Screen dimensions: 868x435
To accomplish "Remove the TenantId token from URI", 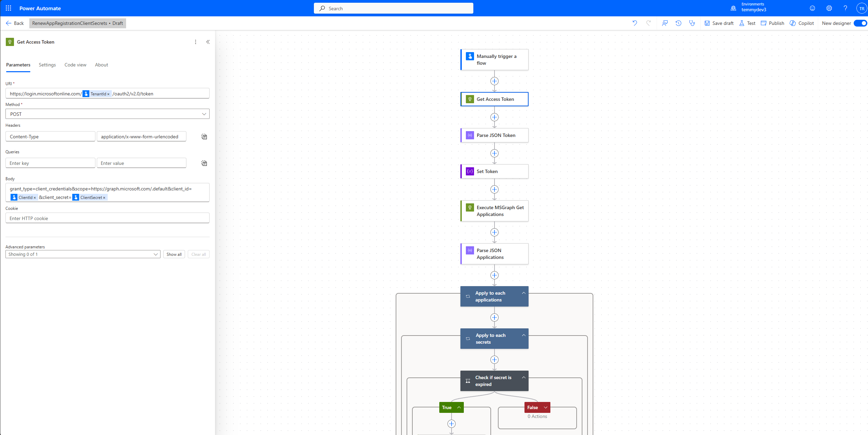I will [108, 94].
